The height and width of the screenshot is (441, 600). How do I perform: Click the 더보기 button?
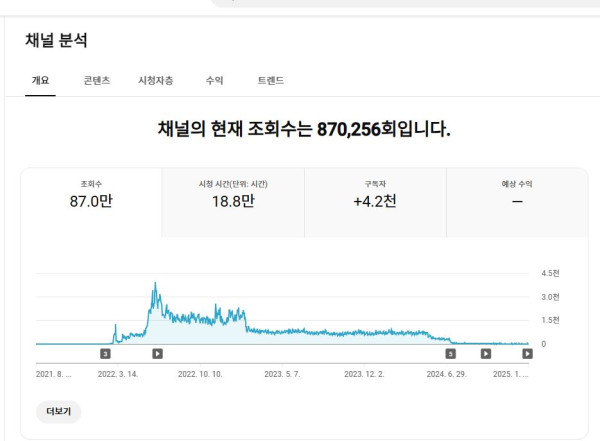click(58, 411)
